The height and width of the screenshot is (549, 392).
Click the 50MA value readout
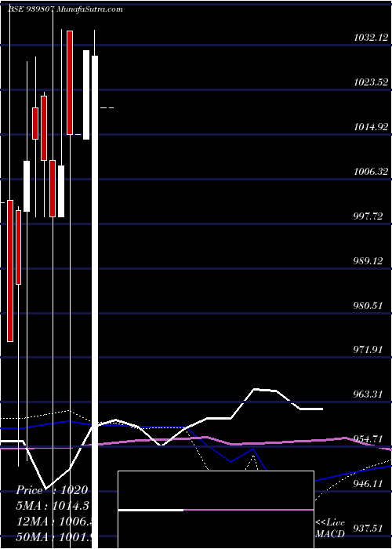54,537
